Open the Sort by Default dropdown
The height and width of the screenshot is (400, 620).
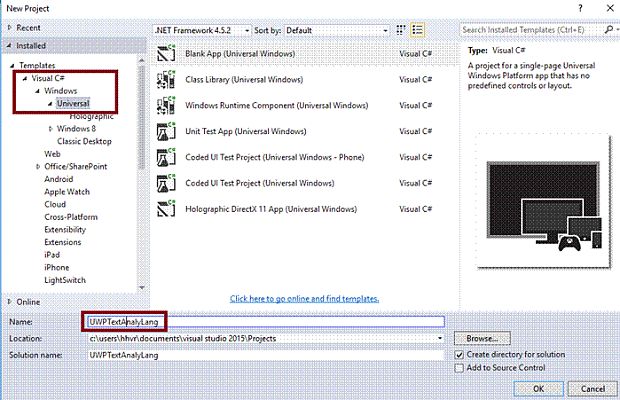pos(336,30)
